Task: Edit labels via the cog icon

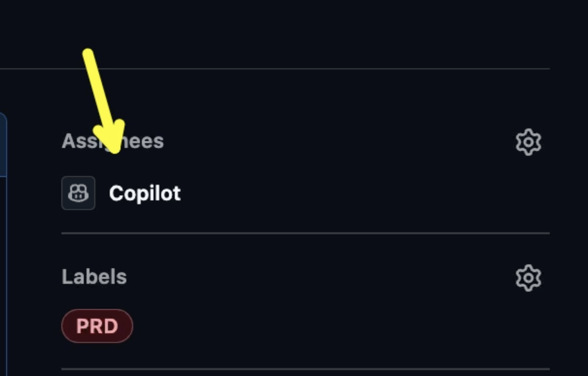Action: 529,278
